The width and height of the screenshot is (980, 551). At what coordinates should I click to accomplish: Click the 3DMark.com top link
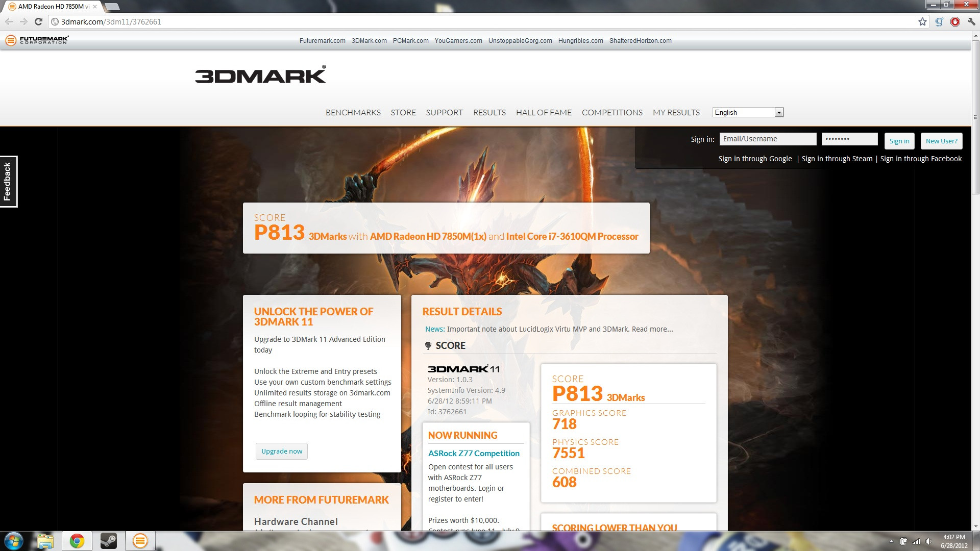[x=369, y=41]
